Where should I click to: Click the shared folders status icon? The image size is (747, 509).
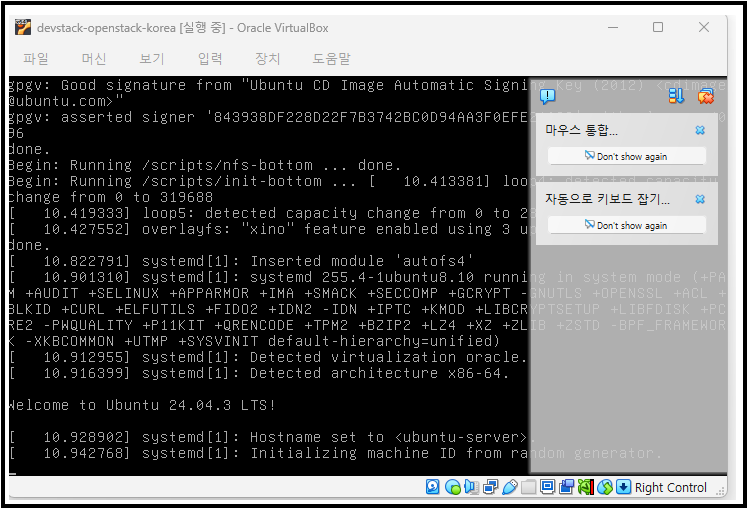pyautogui.click(x=528, y=487)
